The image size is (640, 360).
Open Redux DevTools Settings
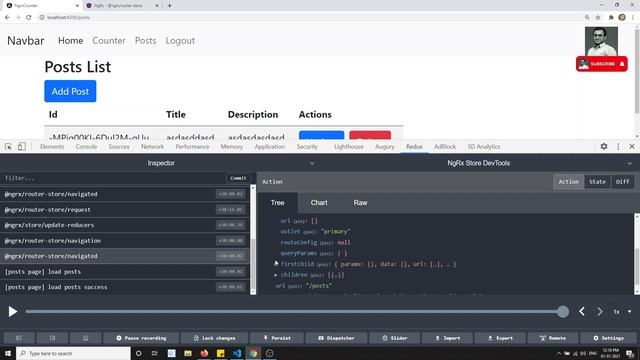click(x=608, y=338)
